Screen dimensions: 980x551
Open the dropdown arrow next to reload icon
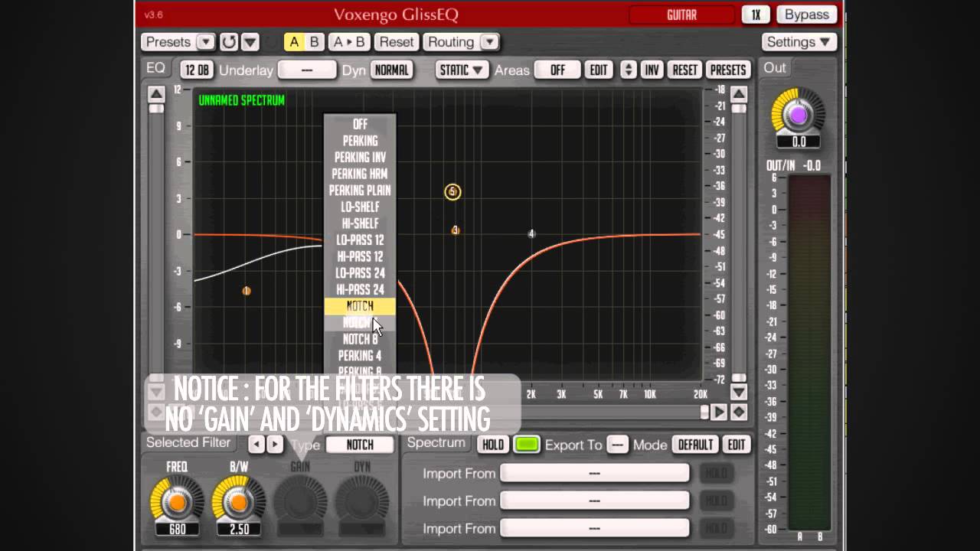[250, 42]
